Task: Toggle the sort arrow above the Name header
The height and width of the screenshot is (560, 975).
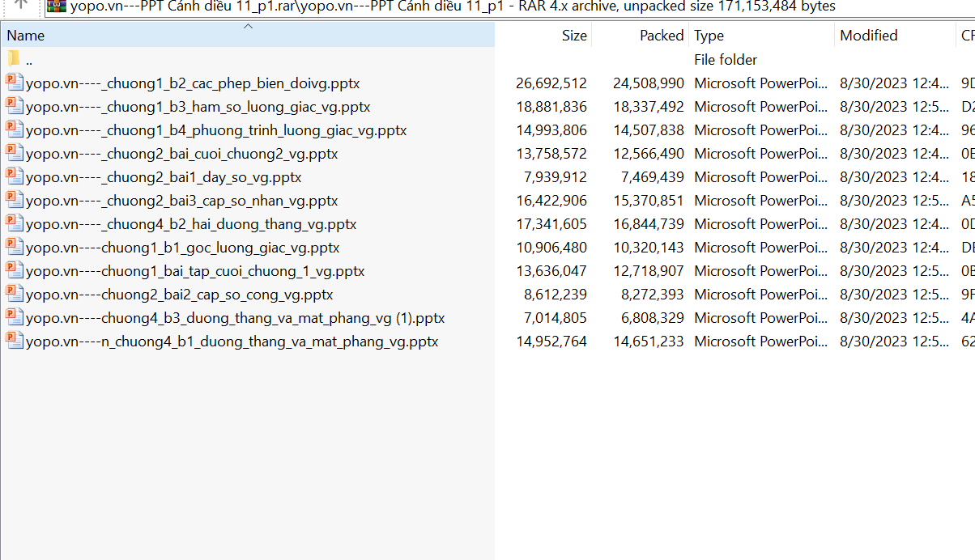Action: click(x=249, y=27)
